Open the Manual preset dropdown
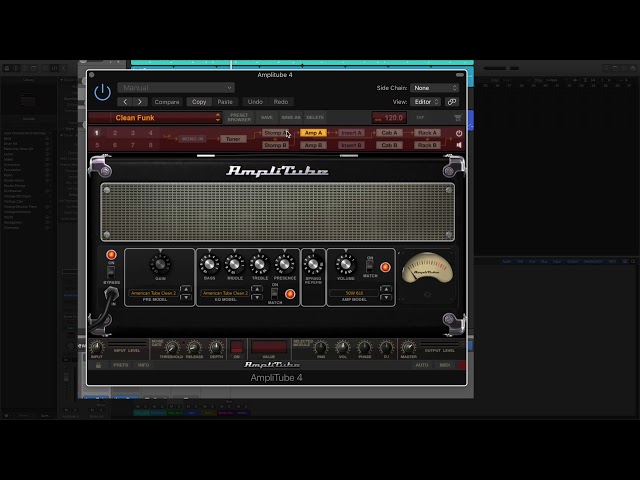Screen dimensions: 640x480 (176, 88)
